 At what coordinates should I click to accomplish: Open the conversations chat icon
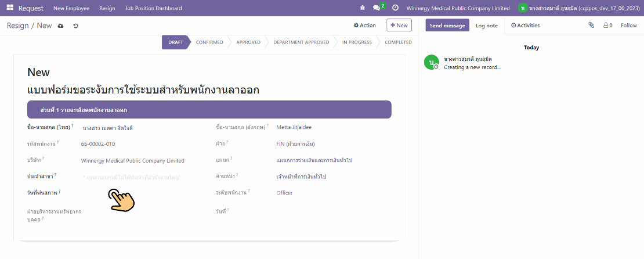coord(378,8)
